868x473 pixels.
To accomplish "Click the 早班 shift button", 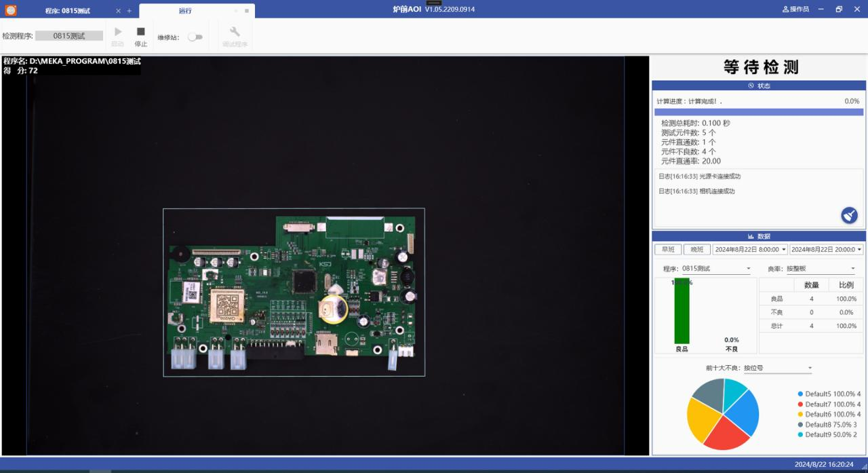I will coord(668,250).
